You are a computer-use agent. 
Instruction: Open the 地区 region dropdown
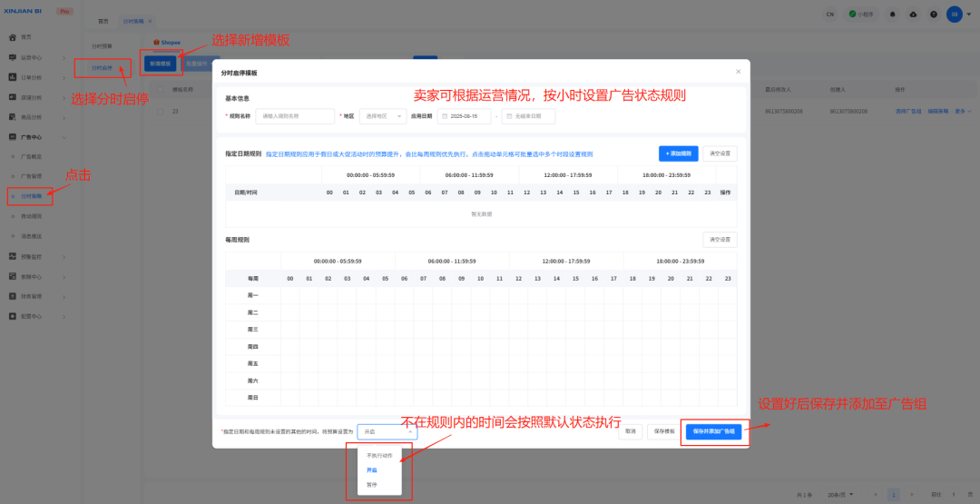pos(383,116)
